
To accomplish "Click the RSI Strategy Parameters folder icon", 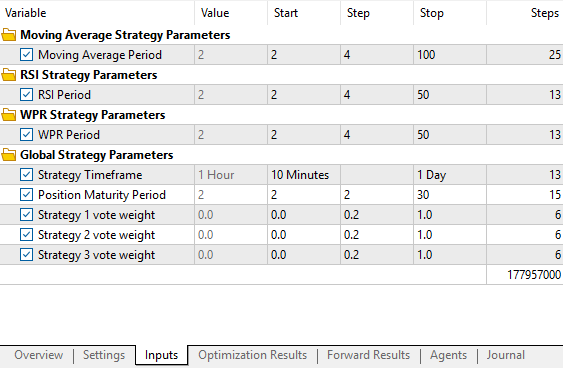I will 9,75.
